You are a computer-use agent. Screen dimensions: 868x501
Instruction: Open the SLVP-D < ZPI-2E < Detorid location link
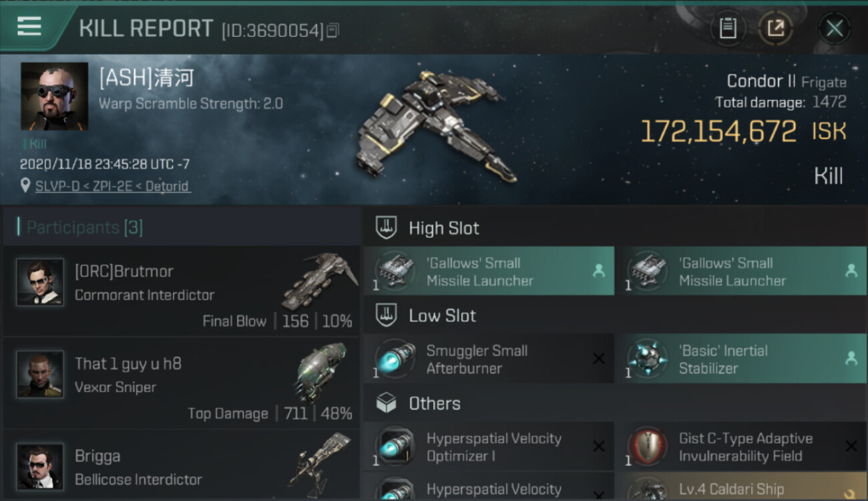(112, 186)
